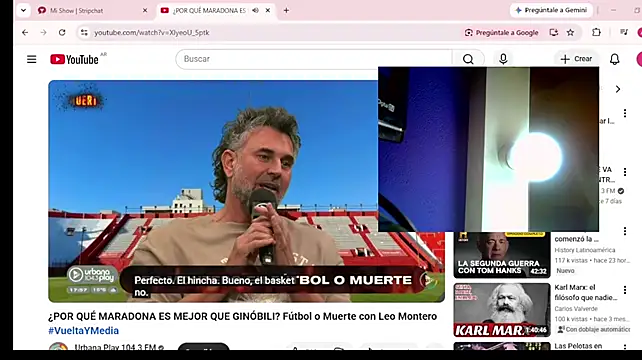Open options menu for the Karl Marx video

(x=625, y=290)
